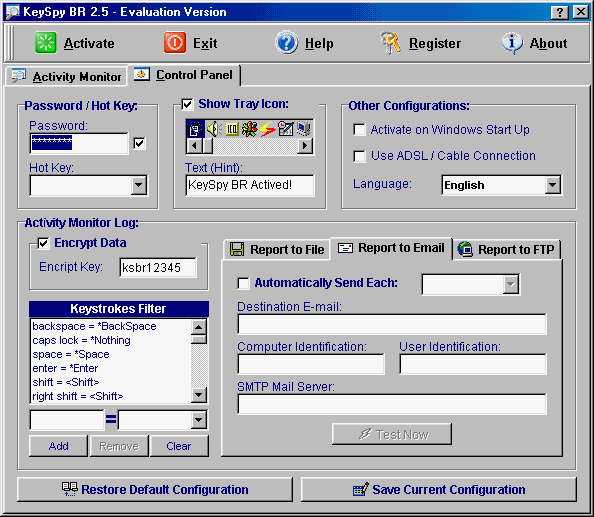Open the Hot Key dropdown
This screenshot has height=517, width=594.
(x=139, y=185)
